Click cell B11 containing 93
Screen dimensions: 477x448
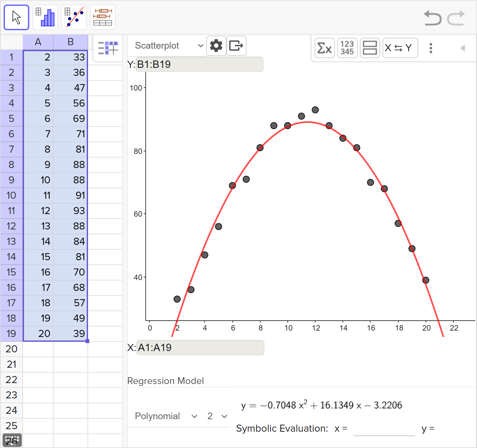point(70,211)
